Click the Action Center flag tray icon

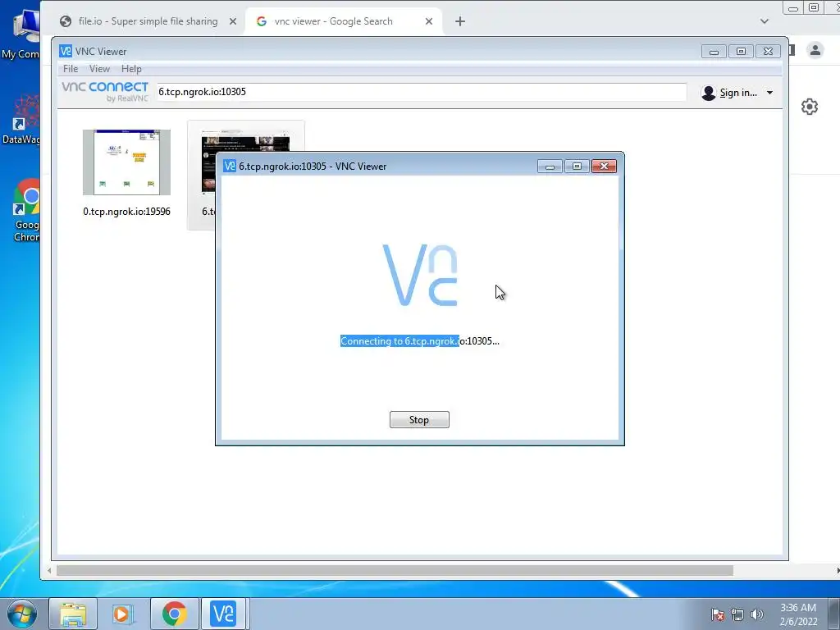click(718, 614)
